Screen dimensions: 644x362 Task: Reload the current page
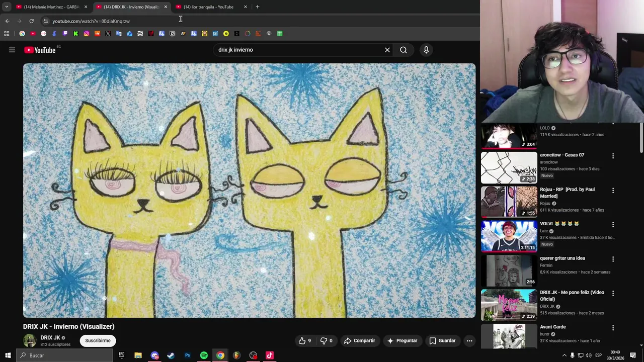pyautogui.click(x=31, y=21)
